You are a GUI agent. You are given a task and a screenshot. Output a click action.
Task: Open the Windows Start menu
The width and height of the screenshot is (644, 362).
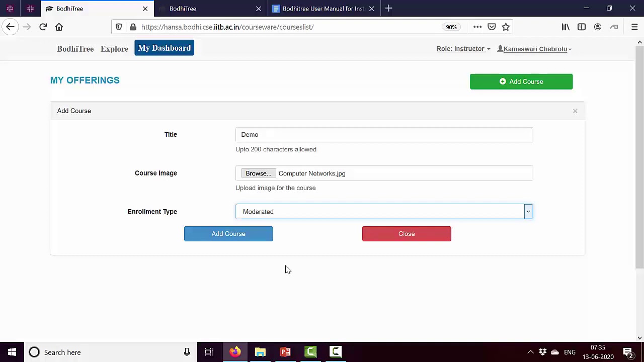click(x=12, y=352)
